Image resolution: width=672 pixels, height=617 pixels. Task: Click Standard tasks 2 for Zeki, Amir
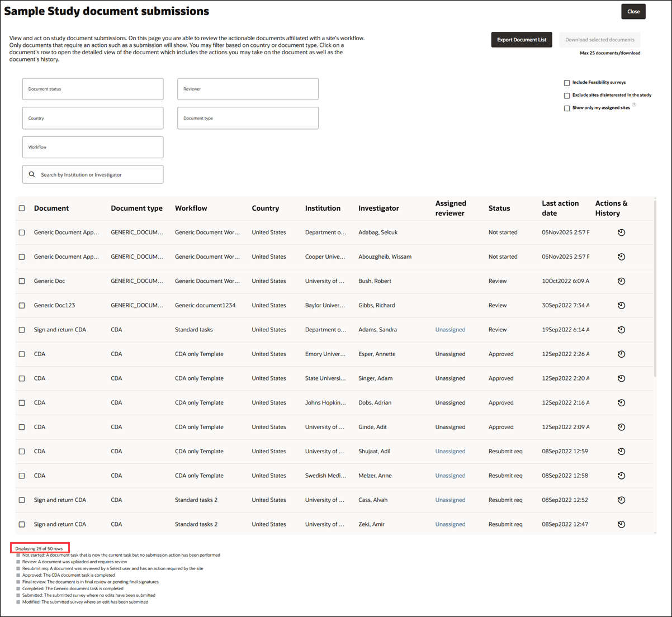tap(196, 524)
